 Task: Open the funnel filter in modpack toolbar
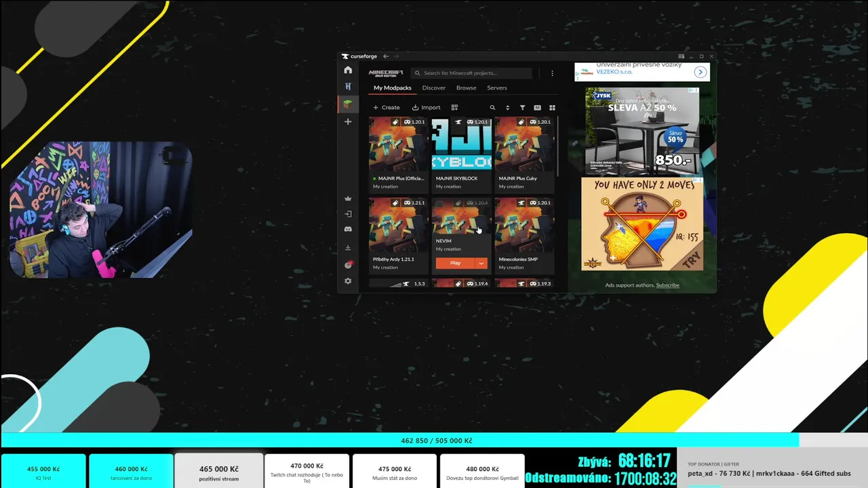pos(522,107)
